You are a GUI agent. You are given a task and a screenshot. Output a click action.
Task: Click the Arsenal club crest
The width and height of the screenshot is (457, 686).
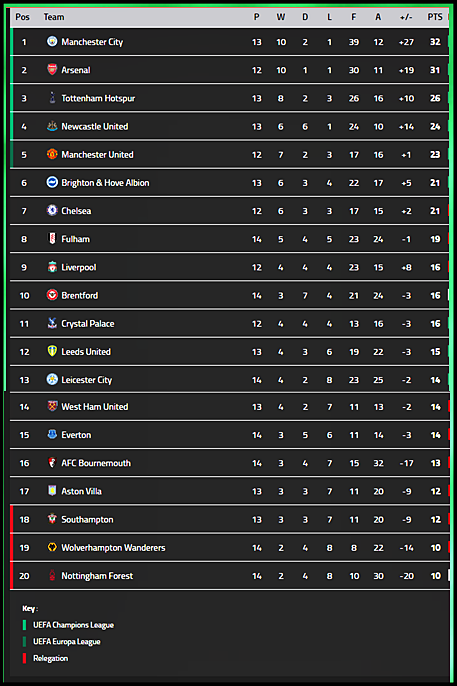[x=52, y=70]
